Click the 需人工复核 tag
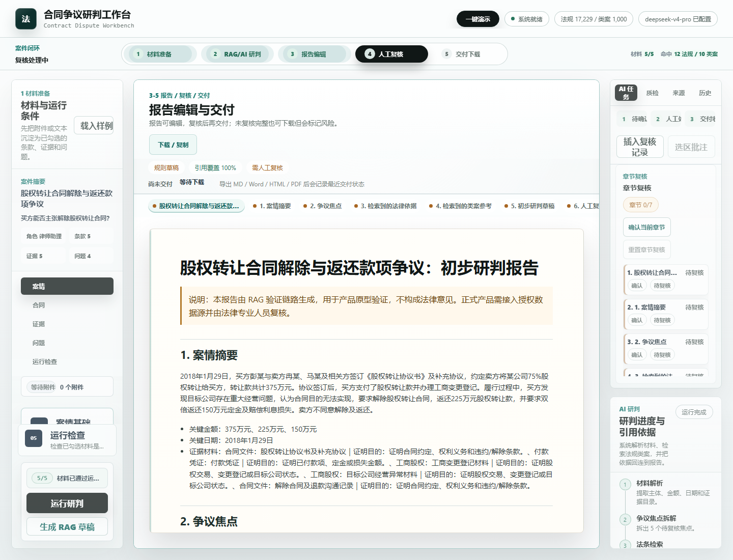Image resolution: width=733 pixels, height=560 pixels. pos(267,167)
